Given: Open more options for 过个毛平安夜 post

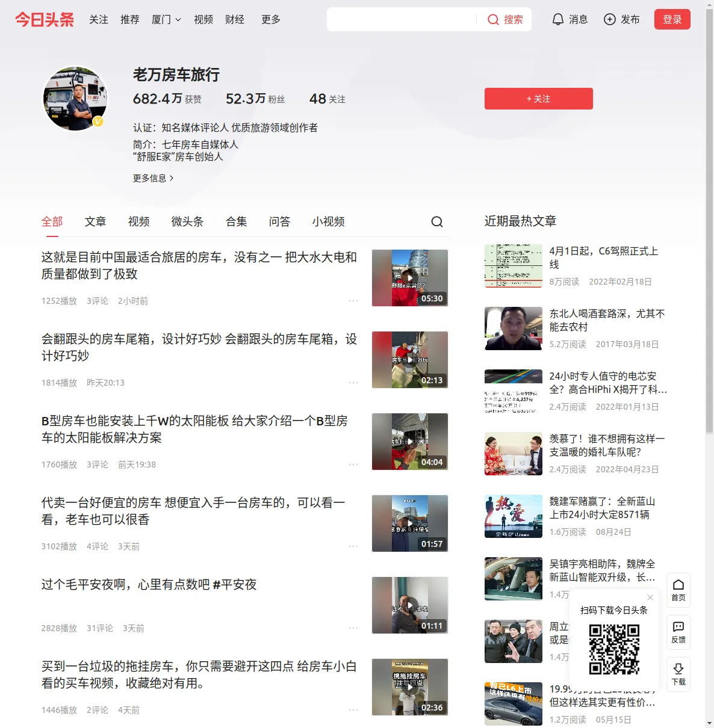Looking at the screenshot, I should (x=353, y=628).
